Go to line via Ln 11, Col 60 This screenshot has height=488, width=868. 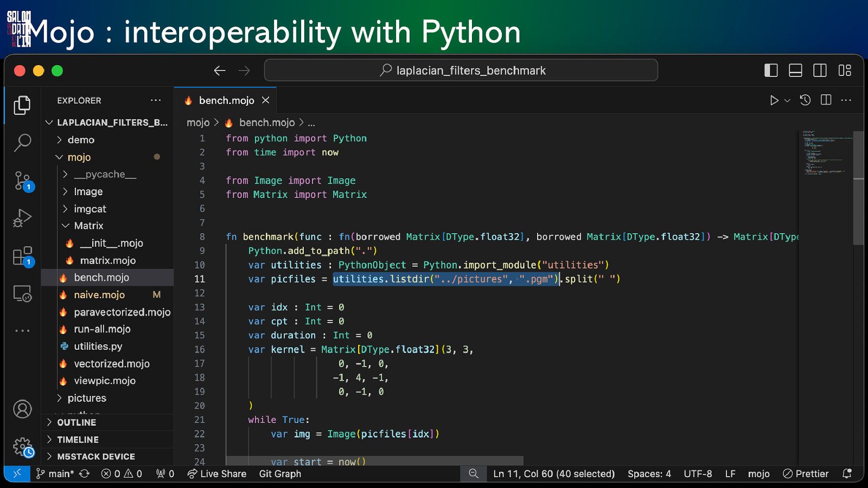tap(554, 474)
